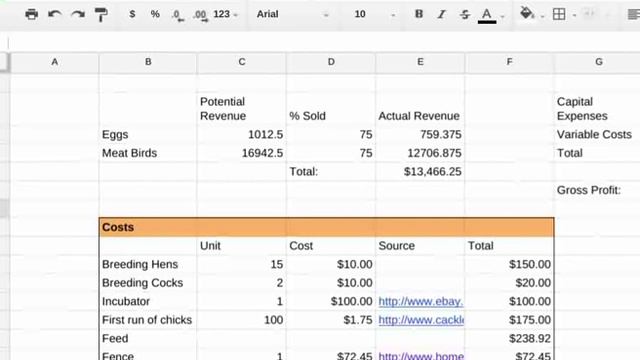
Task: Format as percent with % button
Action: click(x=155, y=14)
